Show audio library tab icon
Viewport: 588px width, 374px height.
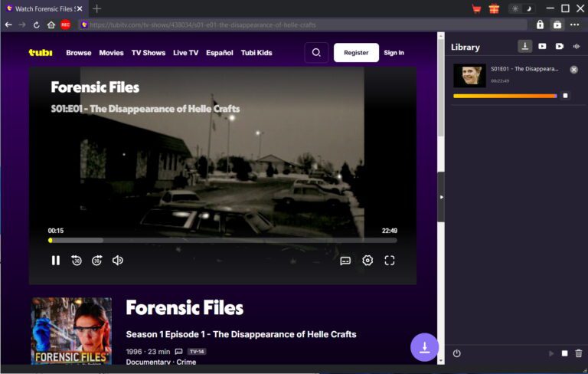[577, 46]
